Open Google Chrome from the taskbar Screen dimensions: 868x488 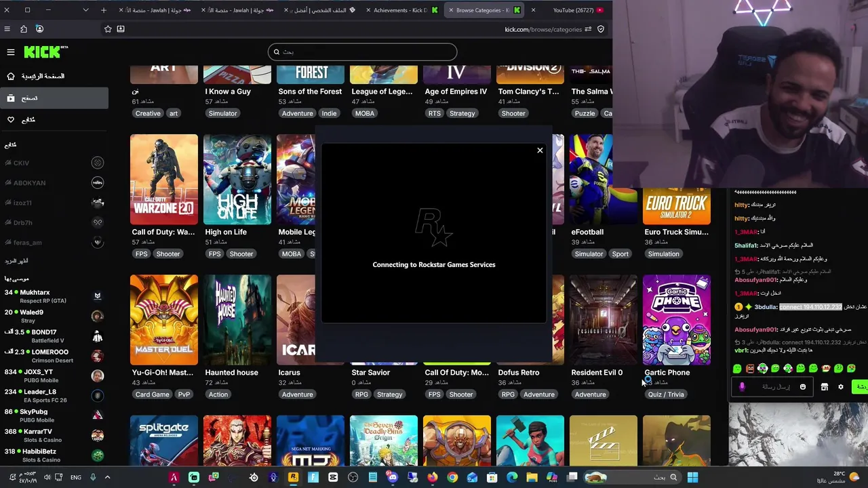pos(452,477)
